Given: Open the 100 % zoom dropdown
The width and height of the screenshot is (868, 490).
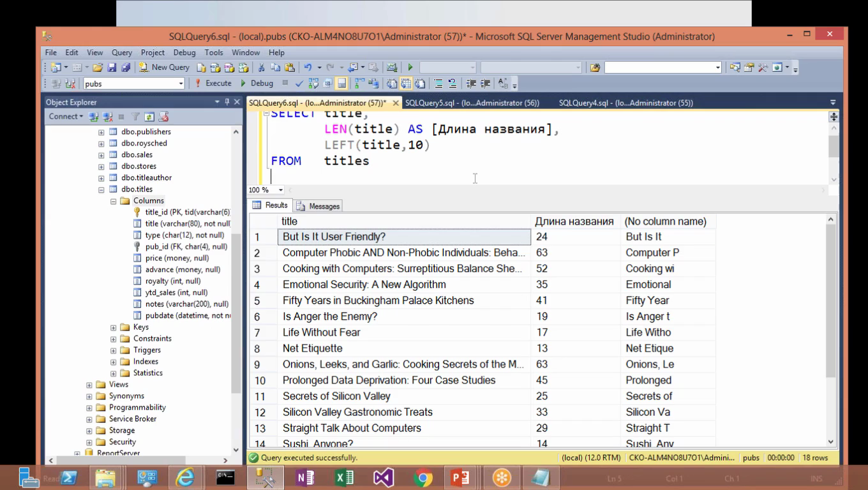Looking at the screenshot, I should point(280,190).
